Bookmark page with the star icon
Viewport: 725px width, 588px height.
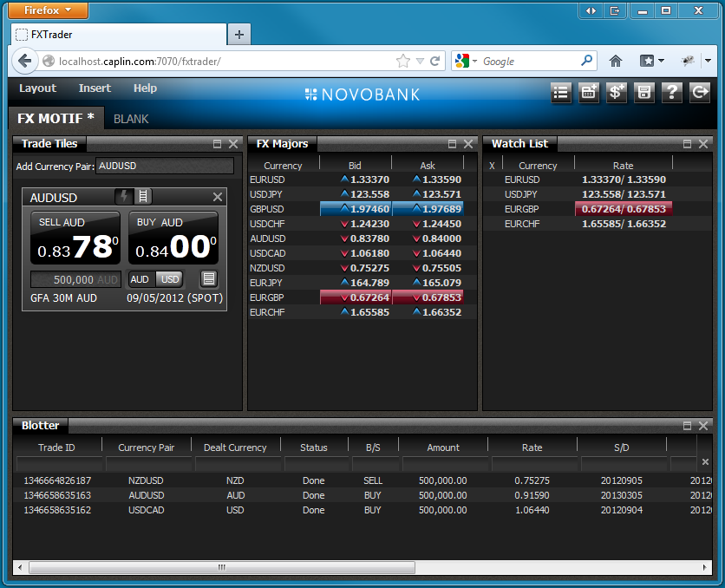pos(403,61)
